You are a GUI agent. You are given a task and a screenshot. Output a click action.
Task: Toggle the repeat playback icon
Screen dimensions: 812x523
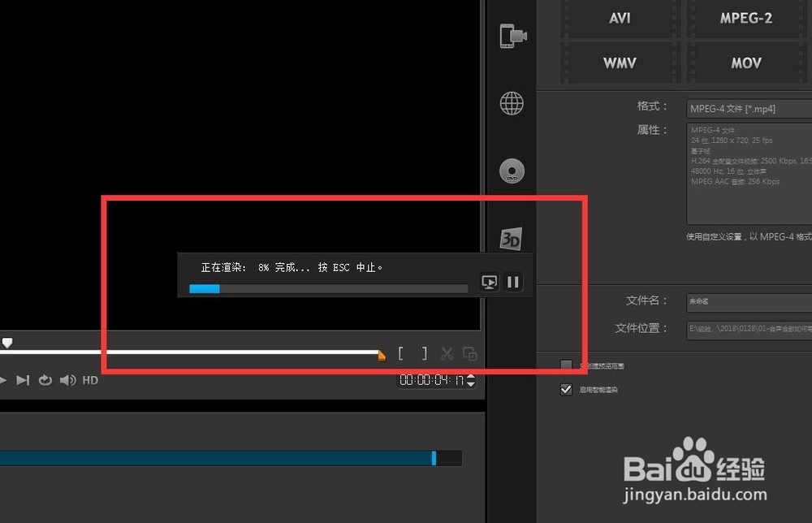(x=45, y=380)
